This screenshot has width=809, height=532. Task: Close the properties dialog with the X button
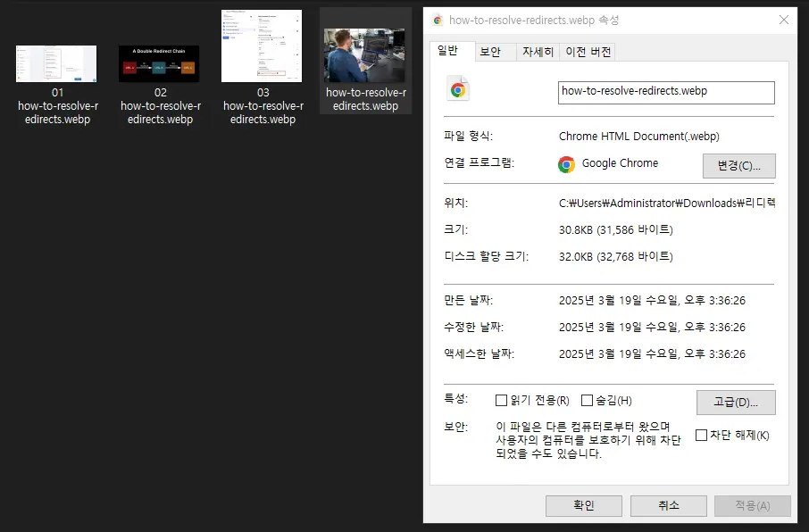783,20
